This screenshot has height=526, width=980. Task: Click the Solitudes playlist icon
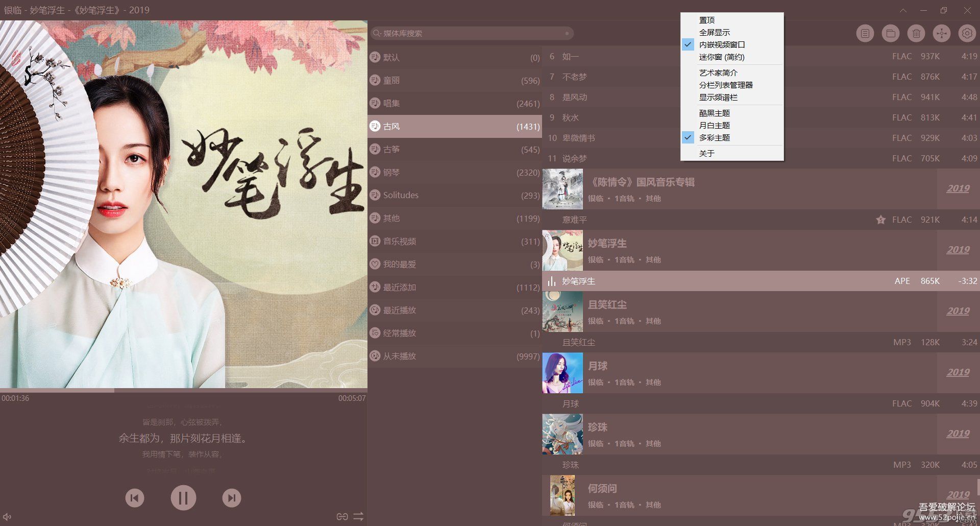point(375,195)
